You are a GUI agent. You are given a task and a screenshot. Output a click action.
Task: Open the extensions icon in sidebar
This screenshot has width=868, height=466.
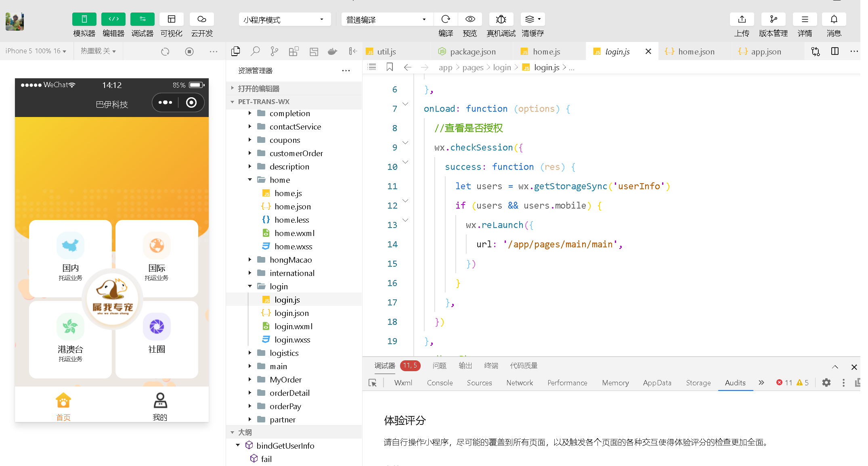pos(294,51)
